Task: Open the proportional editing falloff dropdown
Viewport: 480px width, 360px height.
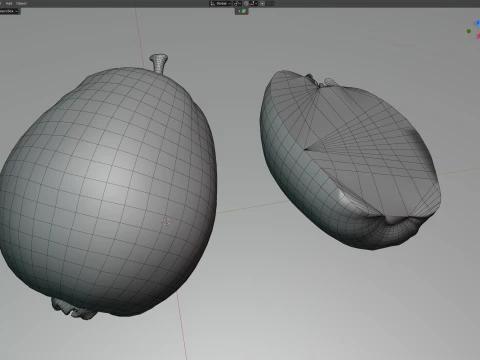Action: click(x=270, y=4)
